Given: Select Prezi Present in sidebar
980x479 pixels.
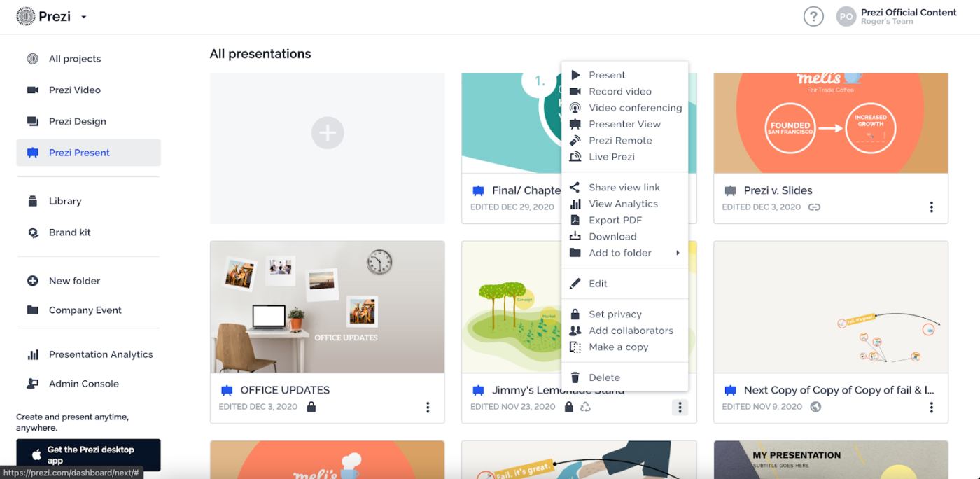Looking at the screenshot, I should 88,153.
